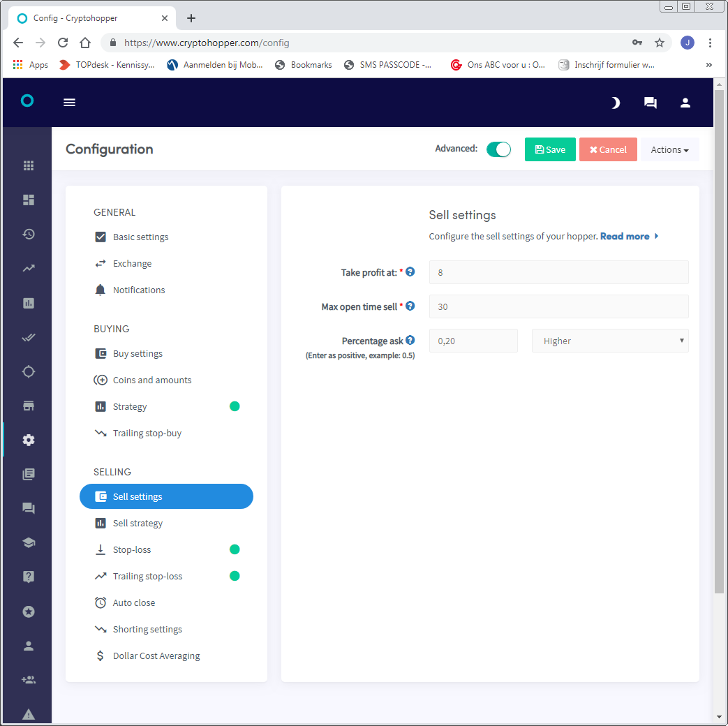Open the settings gear in sidebar
The width and height of the screenshot is (728, 726).
coord(29,440)
